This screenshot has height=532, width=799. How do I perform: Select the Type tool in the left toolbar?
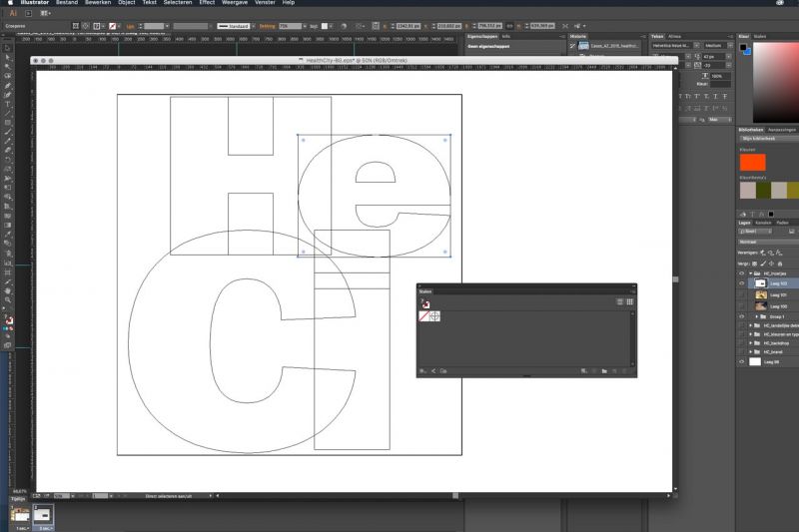[x=8, y=104]
